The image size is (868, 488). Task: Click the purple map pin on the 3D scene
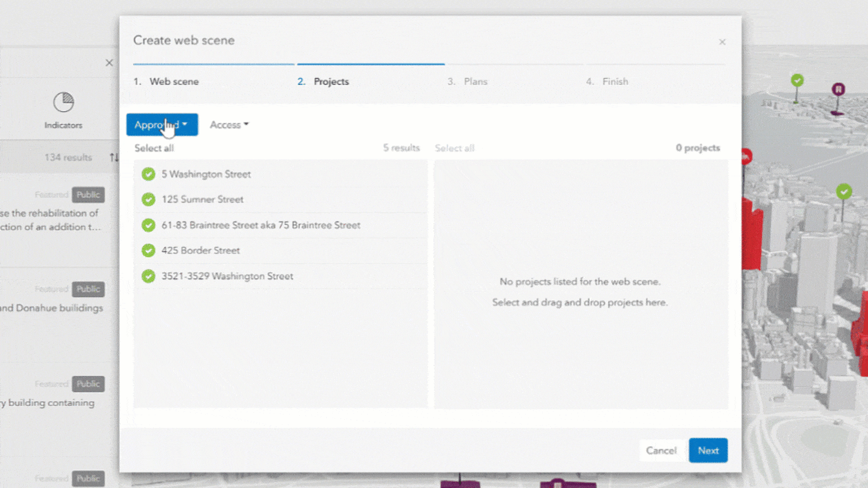838,89
